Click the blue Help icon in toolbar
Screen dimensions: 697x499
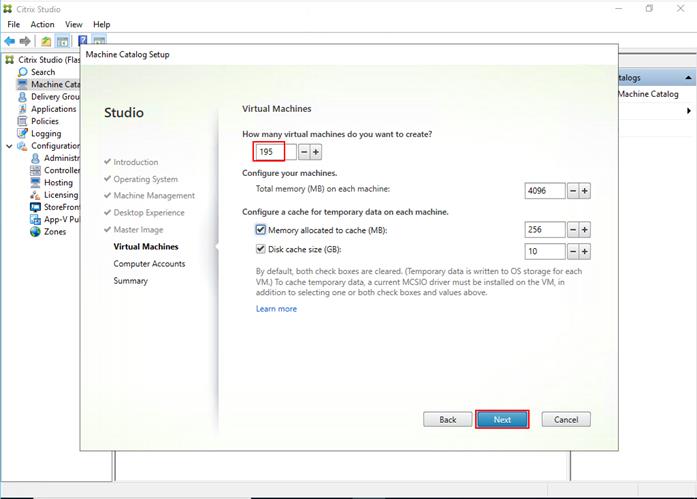83,41
